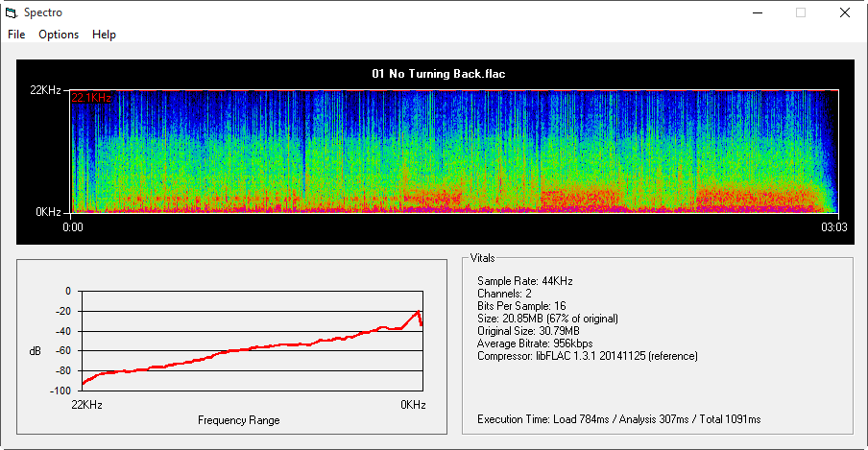Select the 03:03 end time marker
Screen dimensions: 868x450
coord(832,227)
